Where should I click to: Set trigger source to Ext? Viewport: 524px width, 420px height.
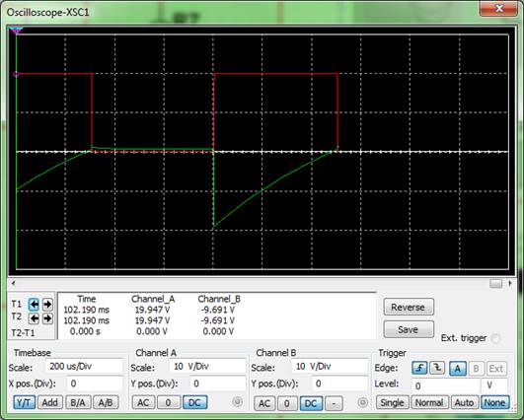point(496,369)
